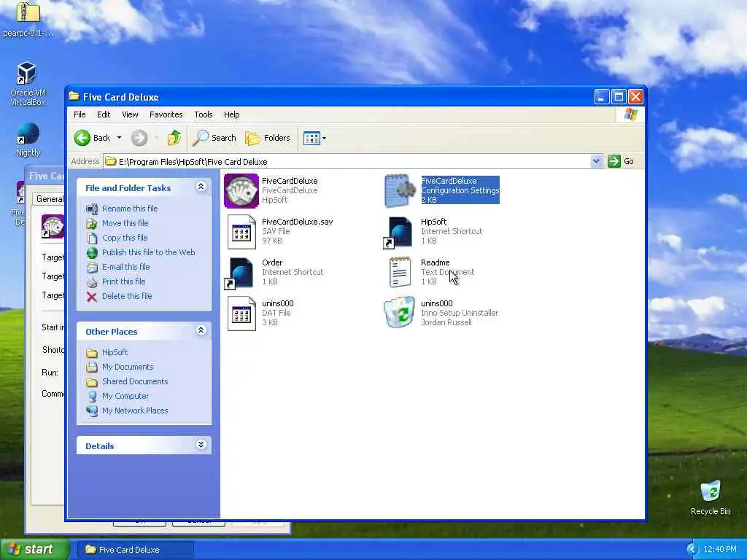Select the FiveCardDeluxe application icon
The height and width of the screenshot is (560, 747).
pos(241,190)
